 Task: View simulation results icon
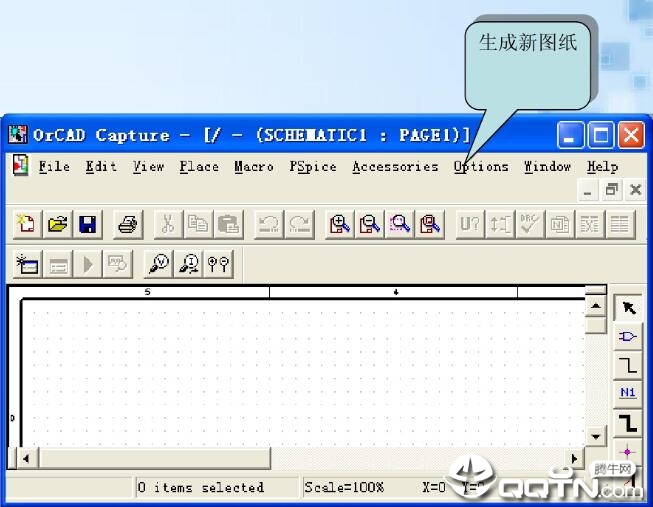tap(117, 264)
